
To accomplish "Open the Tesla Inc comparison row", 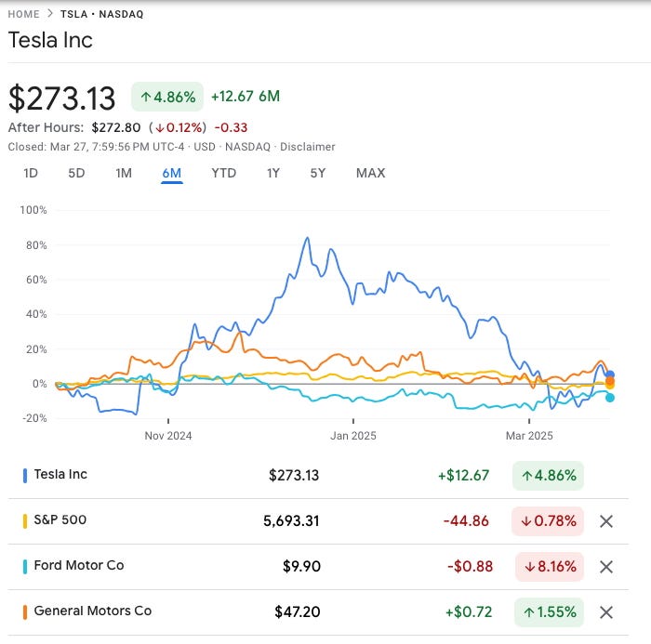I will (x=318, y=476).
